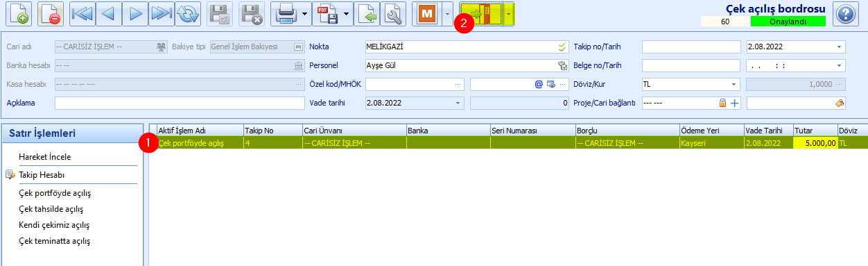Click the highlighted green arrow ledger icon
The height and width of the screenshot is (266, 868).
pos(482,14)
